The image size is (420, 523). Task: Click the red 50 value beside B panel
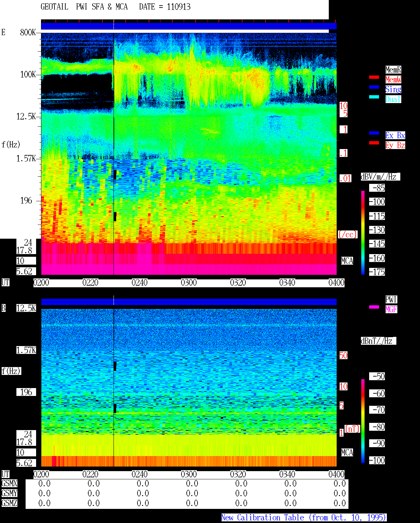click(x=343, y=355)
